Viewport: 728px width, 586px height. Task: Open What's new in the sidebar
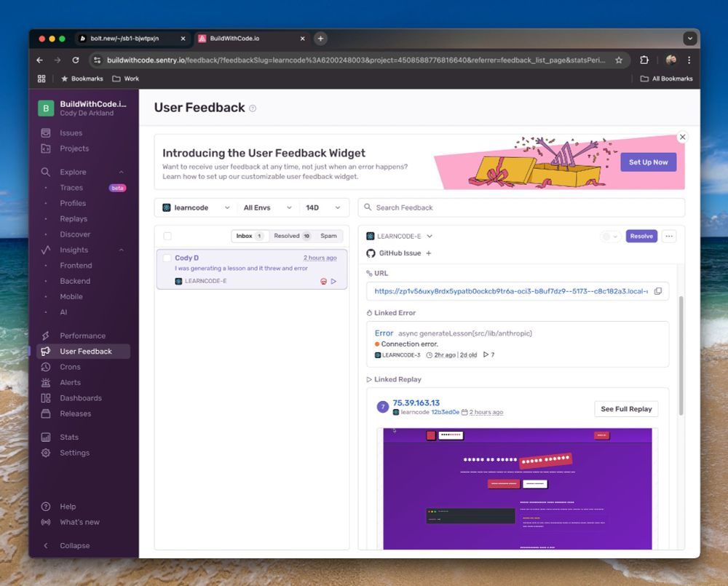(79, 522)
